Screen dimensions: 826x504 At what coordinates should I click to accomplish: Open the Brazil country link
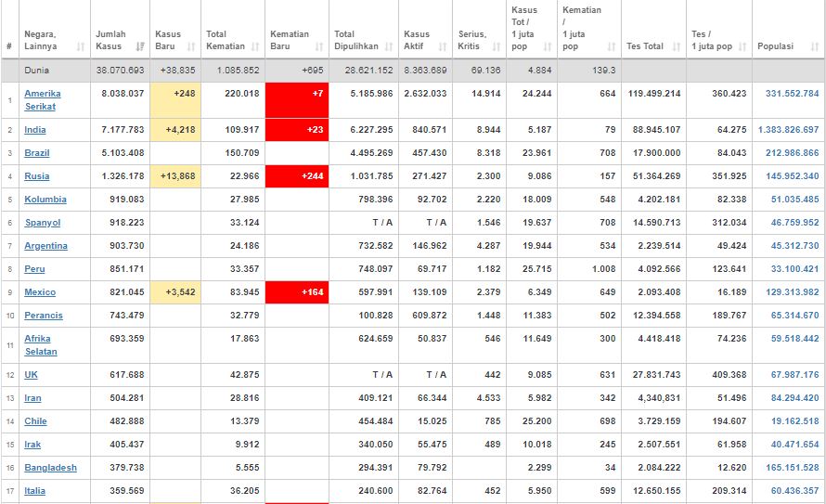(x=37, y=153)
